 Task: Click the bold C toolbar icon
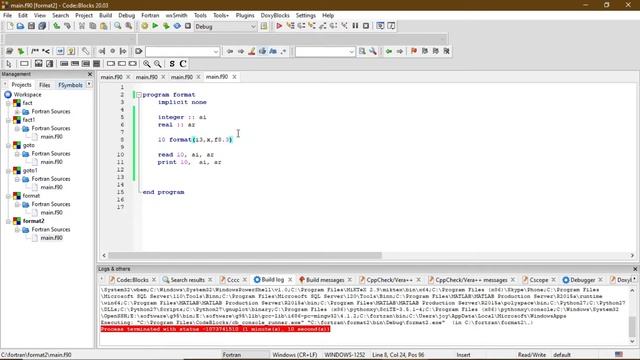pos(183,64)
